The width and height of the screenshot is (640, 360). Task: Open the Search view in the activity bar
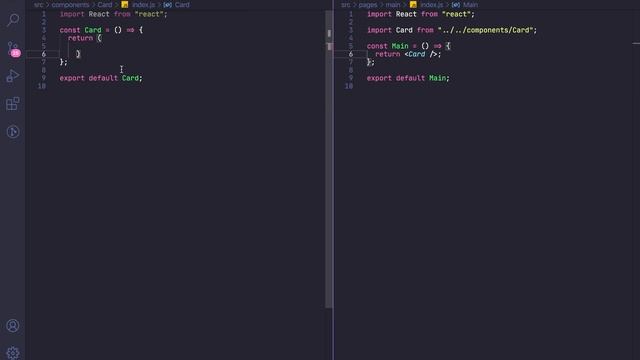coord(13,20)
